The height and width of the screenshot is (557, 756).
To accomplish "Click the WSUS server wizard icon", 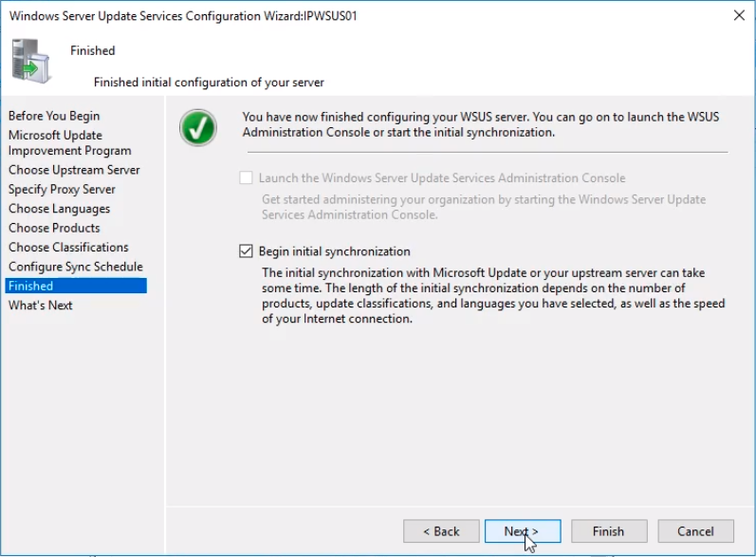I will (31, 62).
